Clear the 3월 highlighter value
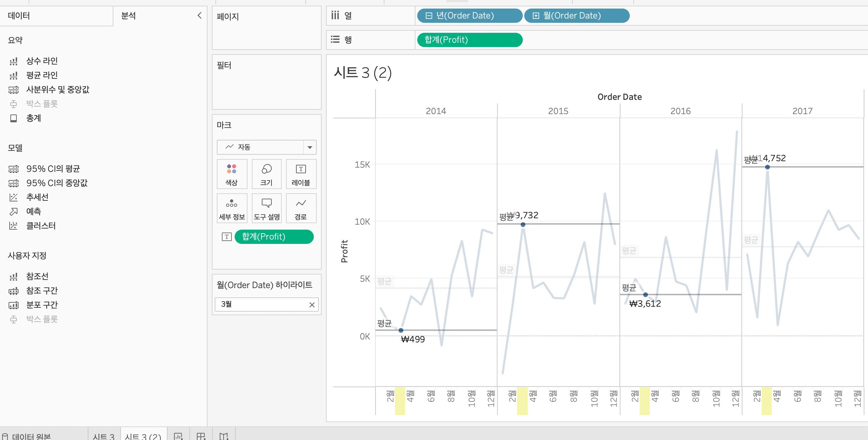This screenshot has width=868, height=440. pos(312,305)
